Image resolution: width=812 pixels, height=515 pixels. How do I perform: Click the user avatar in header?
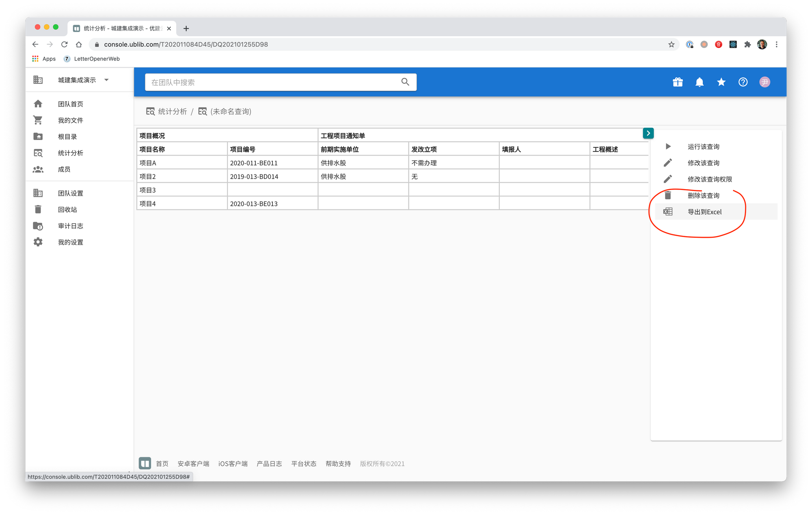pos(764,82)
